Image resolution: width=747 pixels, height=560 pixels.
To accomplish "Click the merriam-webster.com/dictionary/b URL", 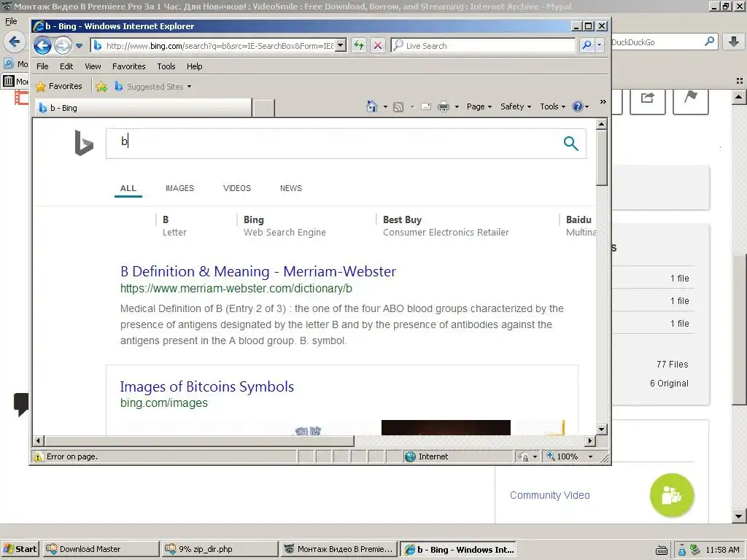I will (236, 289).
